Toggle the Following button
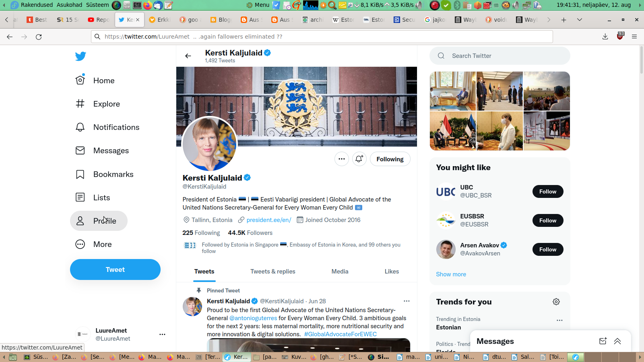Screen dimensions: 644x362 390,159
